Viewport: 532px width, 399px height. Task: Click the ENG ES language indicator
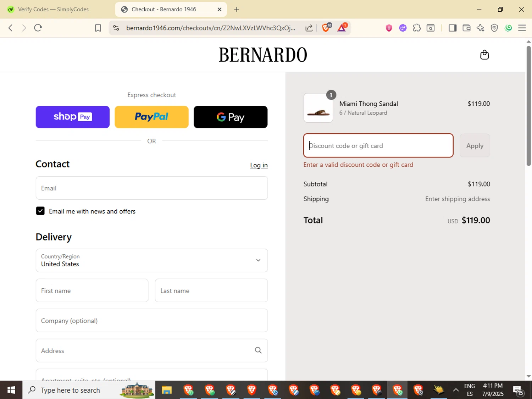click(470, 390)
